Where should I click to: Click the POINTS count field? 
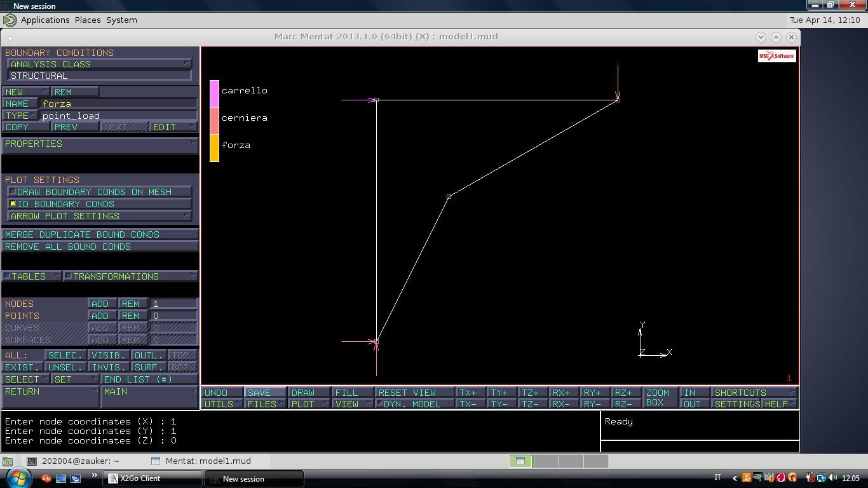click(x=173, y=316)
